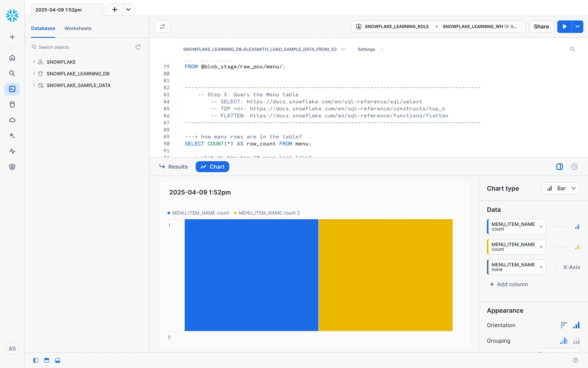Click the Projects worksheets sidebar icon

click(12, 89)
